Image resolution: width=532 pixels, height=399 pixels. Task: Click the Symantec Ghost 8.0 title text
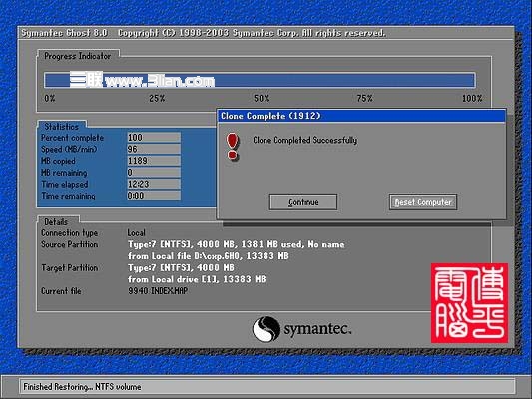(x=65, y=33)
